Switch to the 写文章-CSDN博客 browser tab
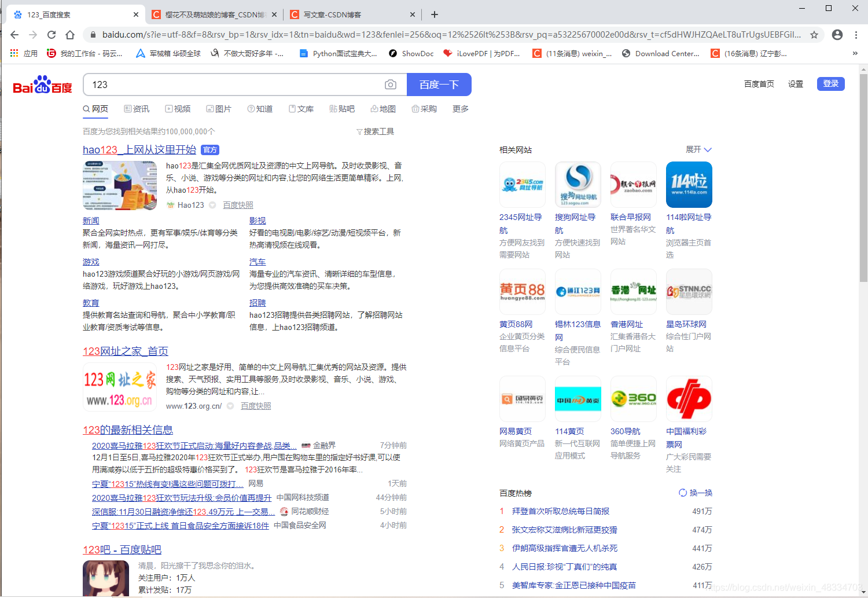Viewport: 868px width, 598px height. 352,14
